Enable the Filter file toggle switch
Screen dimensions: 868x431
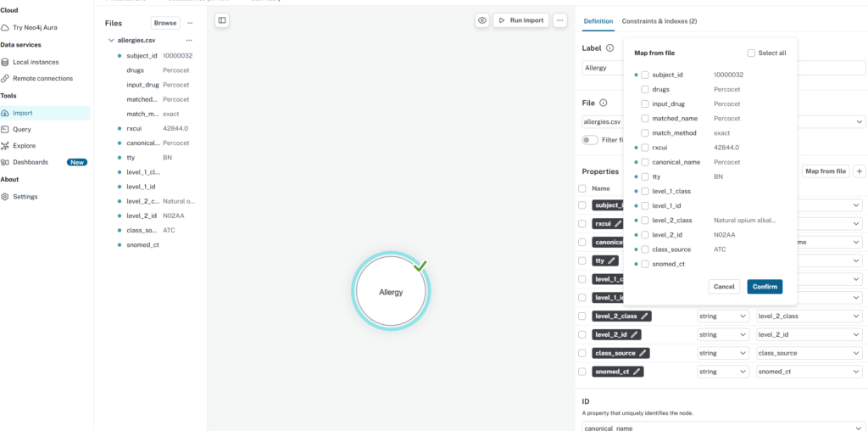590,140
